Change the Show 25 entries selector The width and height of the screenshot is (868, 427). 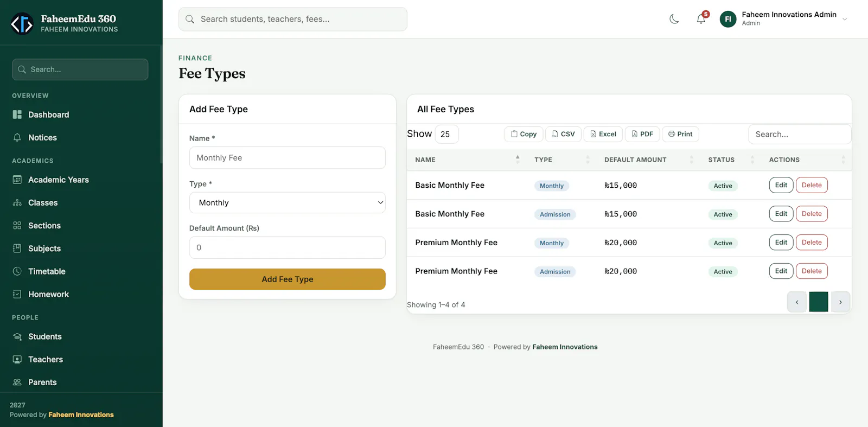[447, 134]
